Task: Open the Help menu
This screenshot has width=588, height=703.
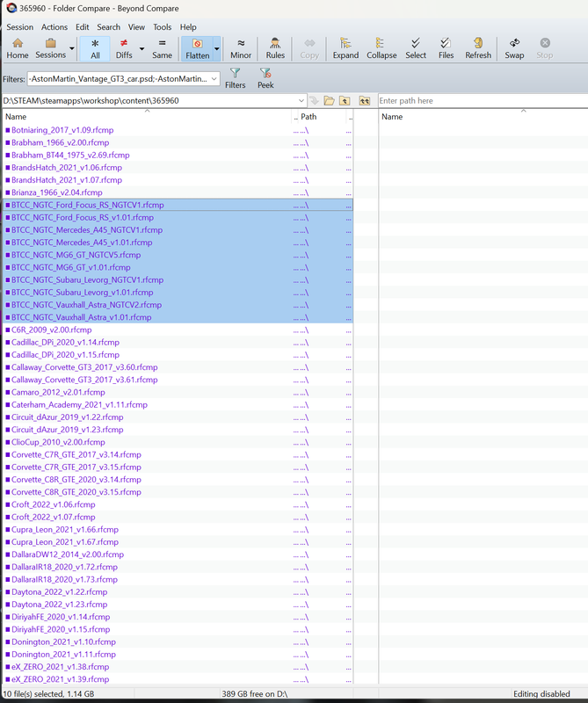Action: tap(188, 27)
